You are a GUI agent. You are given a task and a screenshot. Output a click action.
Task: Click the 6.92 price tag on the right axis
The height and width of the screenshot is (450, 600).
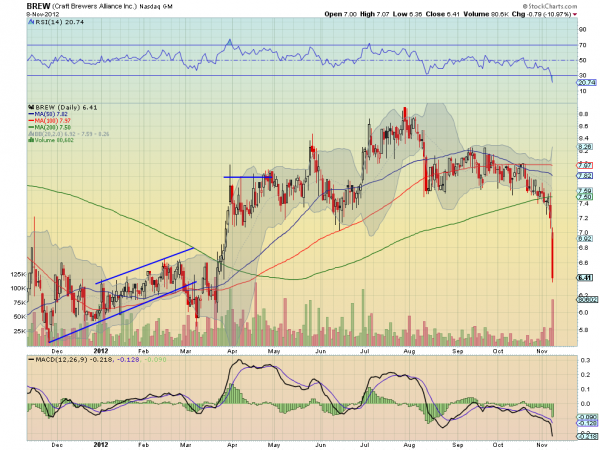(x=585, y=238)
